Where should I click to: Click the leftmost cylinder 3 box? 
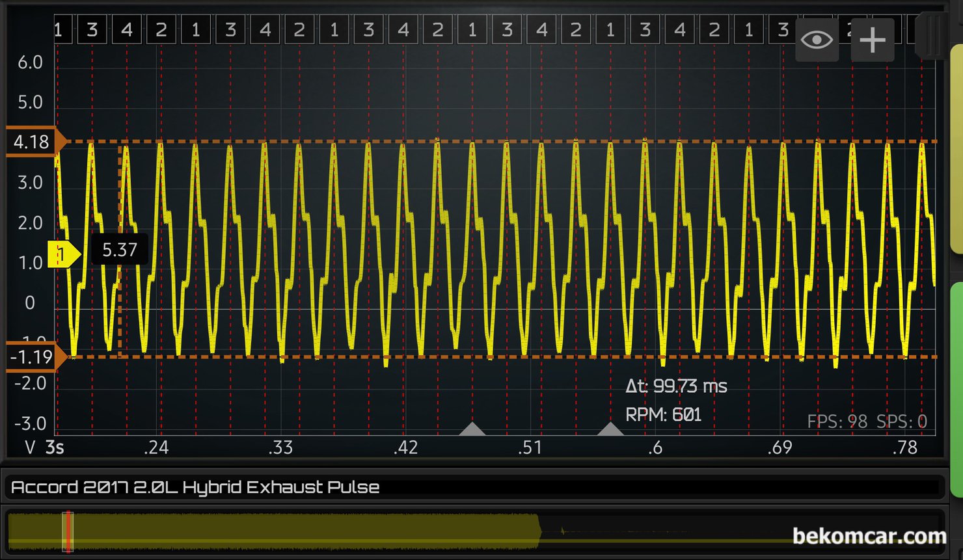click(92, 30)
